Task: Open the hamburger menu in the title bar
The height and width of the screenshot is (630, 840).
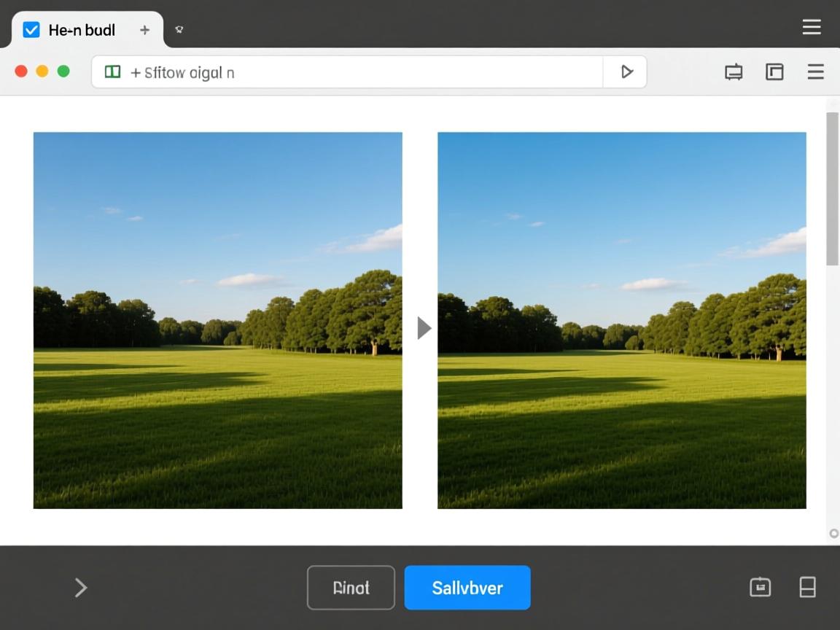Action: [x=812, y=27]
